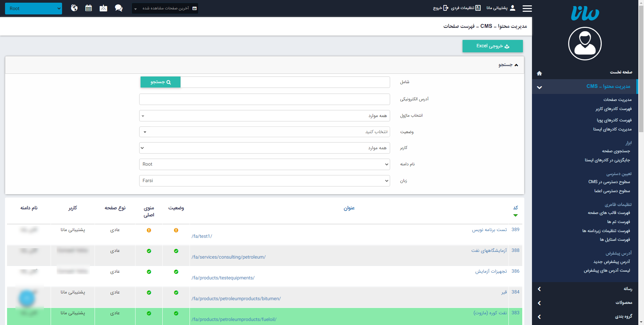Click orange warning status icon on row 389

pos(176,230)
